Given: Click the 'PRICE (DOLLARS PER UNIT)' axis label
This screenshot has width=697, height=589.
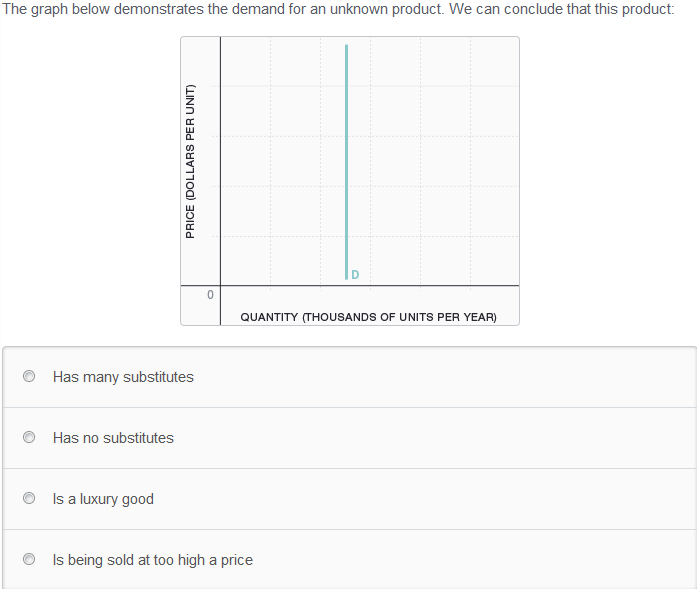Looking at the screenshot, I should click(190, 161).
